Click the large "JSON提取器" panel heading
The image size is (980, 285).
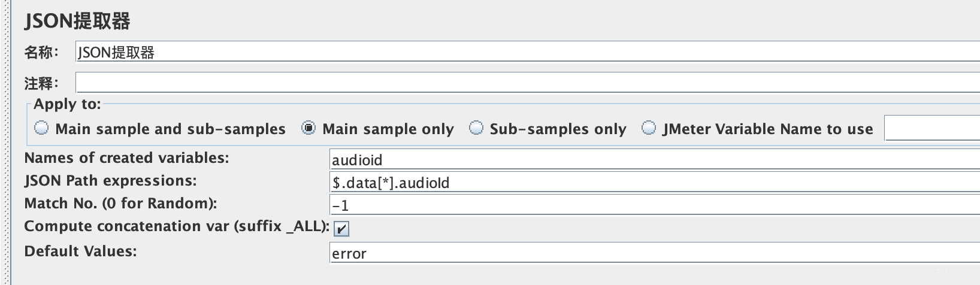pos(77,22)
